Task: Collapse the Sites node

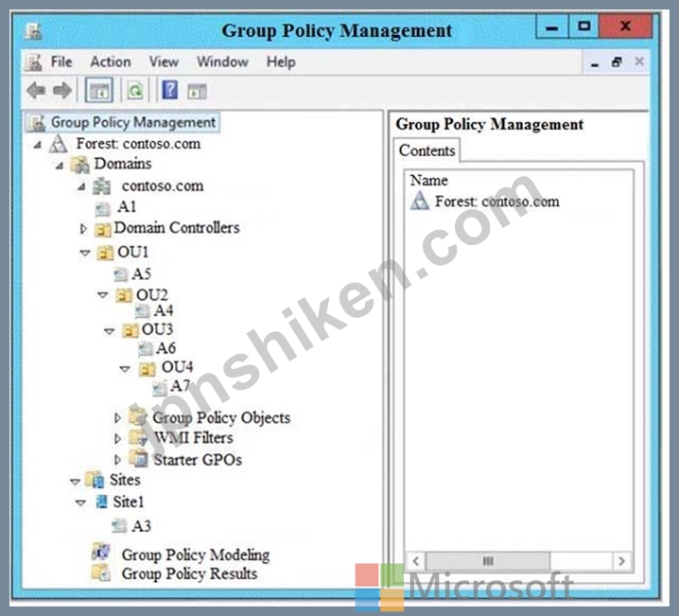Action: coord(75,482)
